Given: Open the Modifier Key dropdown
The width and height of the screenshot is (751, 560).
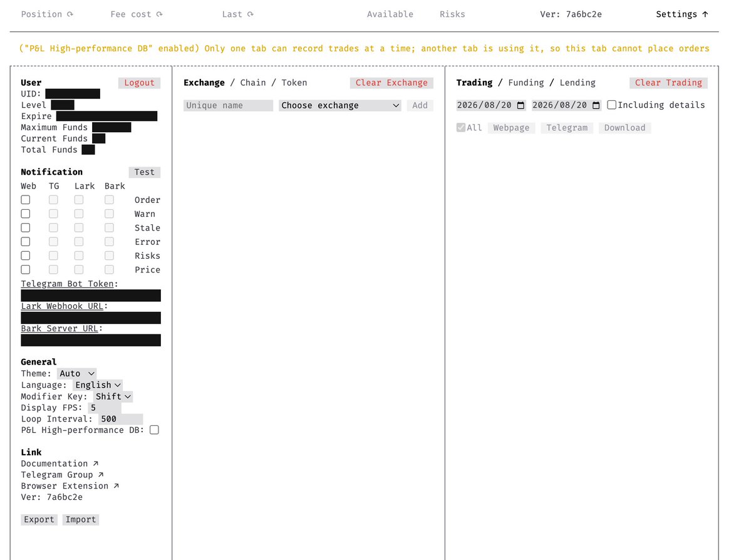Looking at the screenshot, I should [113, 396].
